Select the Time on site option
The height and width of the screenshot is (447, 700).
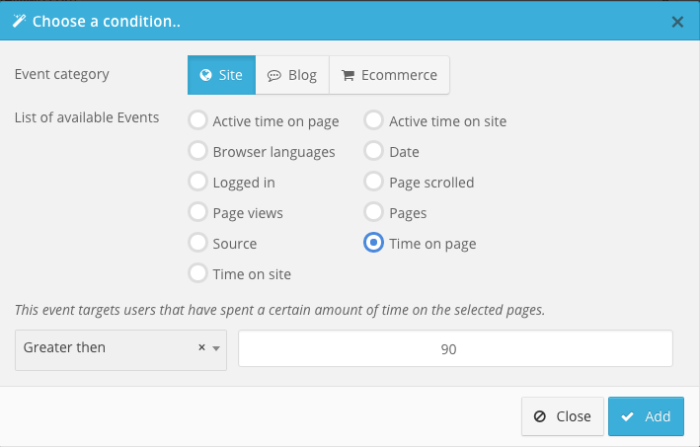click(x=198, y=273)
